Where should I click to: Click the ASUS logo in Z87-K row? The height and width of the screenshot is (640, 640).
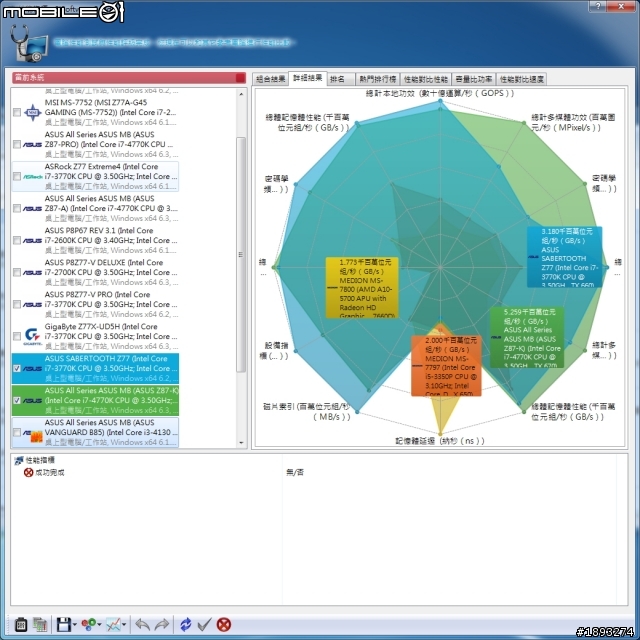click(x=33, y=400)
